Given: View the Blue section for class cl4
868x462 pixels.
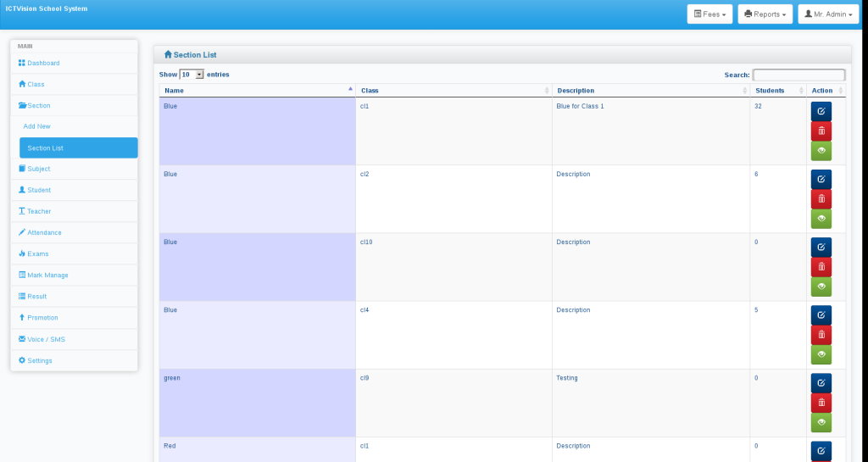Looking at the screenshot, I should point(821,355).
